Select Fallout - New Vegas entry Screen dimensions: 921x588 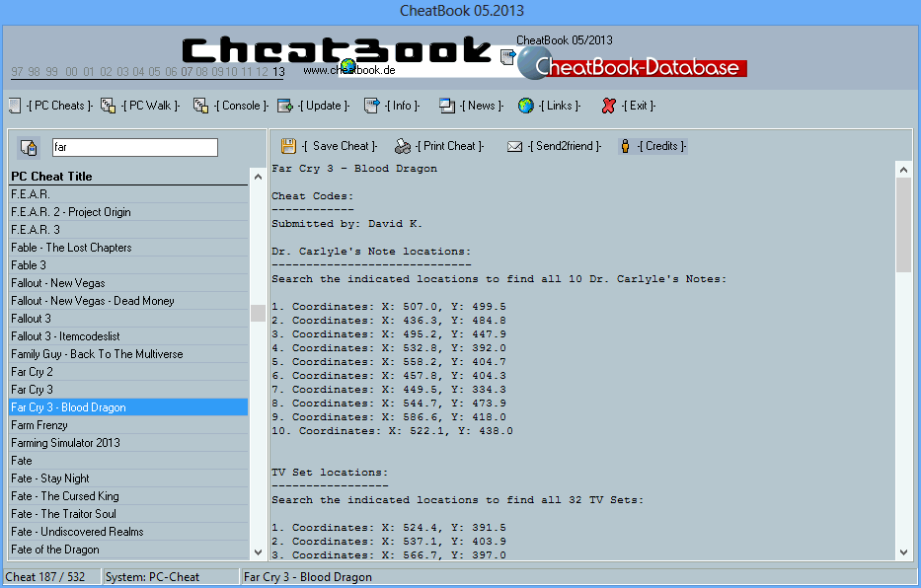pos(128,283)
